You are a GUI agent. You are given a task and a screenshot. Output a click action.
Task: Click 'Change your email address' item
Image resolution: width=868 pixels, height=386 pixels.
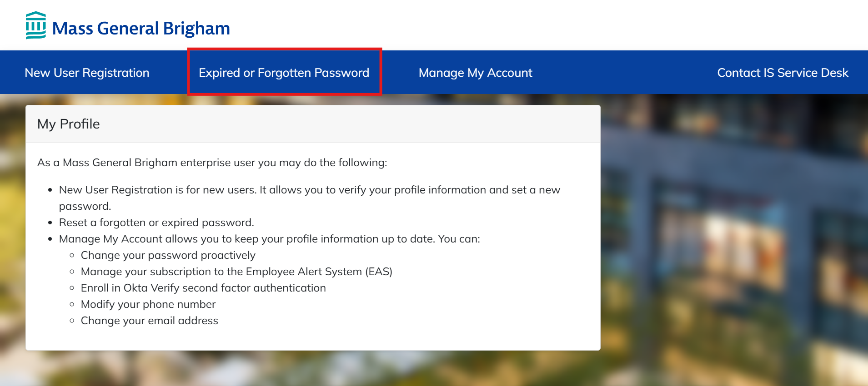[x=149, y=321]
